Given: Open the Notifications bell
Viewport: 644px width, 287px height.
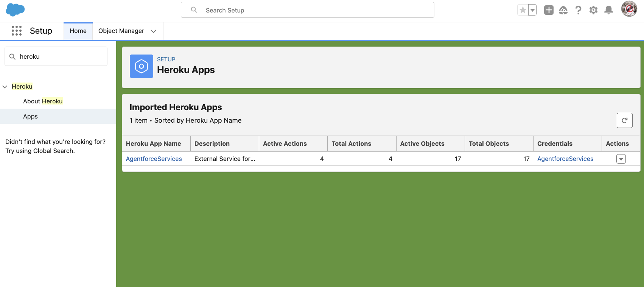Looking at the screenshot, I should [x=608, y=10].
